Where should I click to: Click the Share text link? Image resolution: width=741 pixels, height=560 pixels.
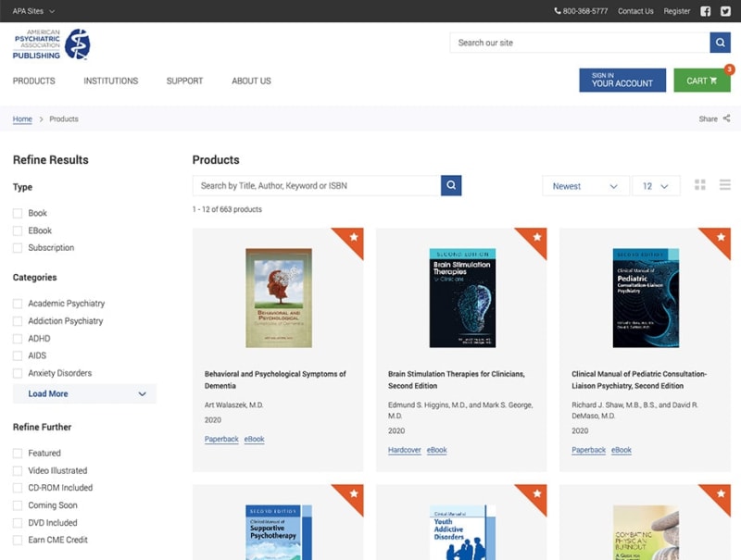(x=708, y=119)
